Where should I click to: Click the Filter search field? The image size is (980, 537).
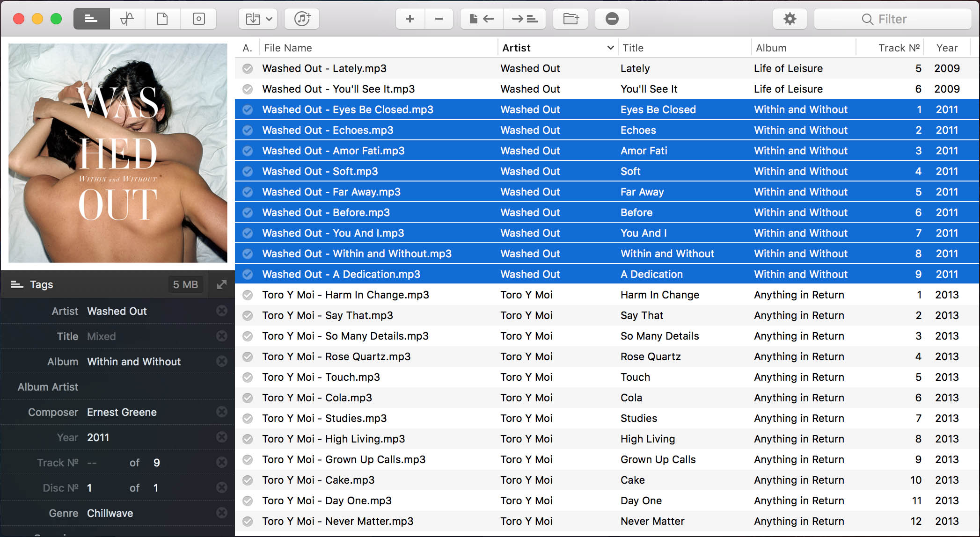(892, 19)
